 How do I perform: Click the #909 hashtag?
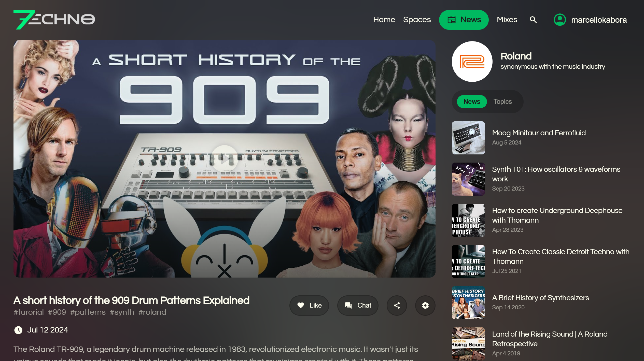pos(57,312)
